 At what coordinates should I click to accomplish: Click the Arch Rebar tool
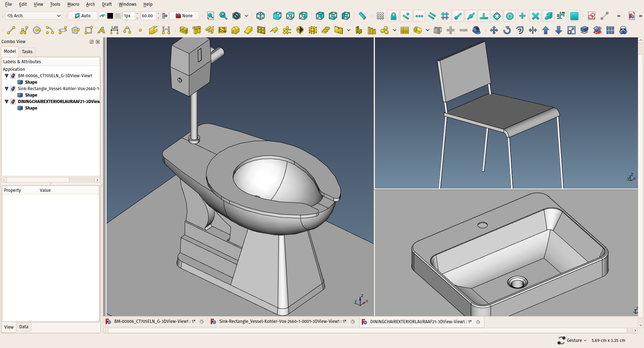tap(210, 30)
